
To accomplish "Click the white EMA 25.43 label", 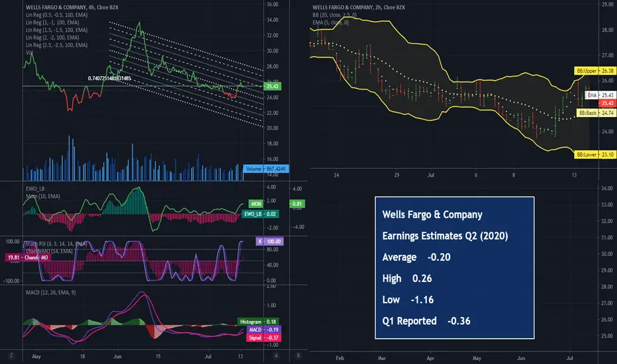I will coord(600,95).
